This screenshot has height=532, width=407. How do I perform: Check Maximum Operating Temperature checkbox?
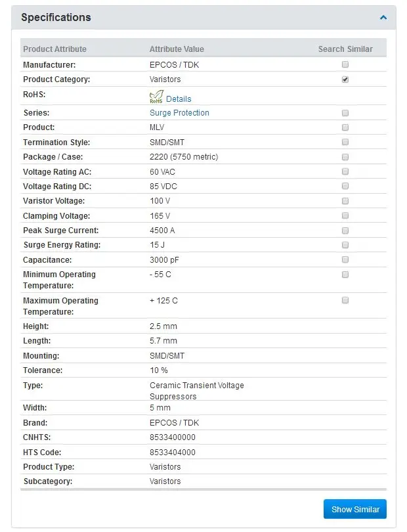(x=345, y=300)
